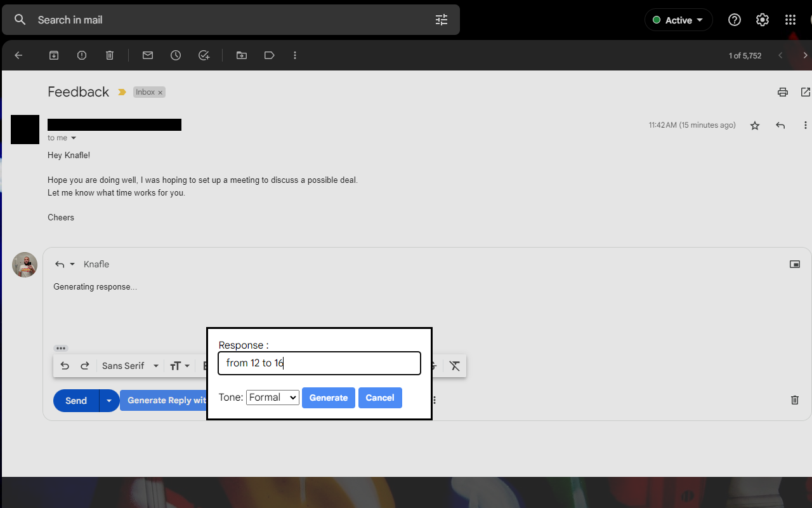
Task: Move the conversation to a folder
Action: coord(241,55)
